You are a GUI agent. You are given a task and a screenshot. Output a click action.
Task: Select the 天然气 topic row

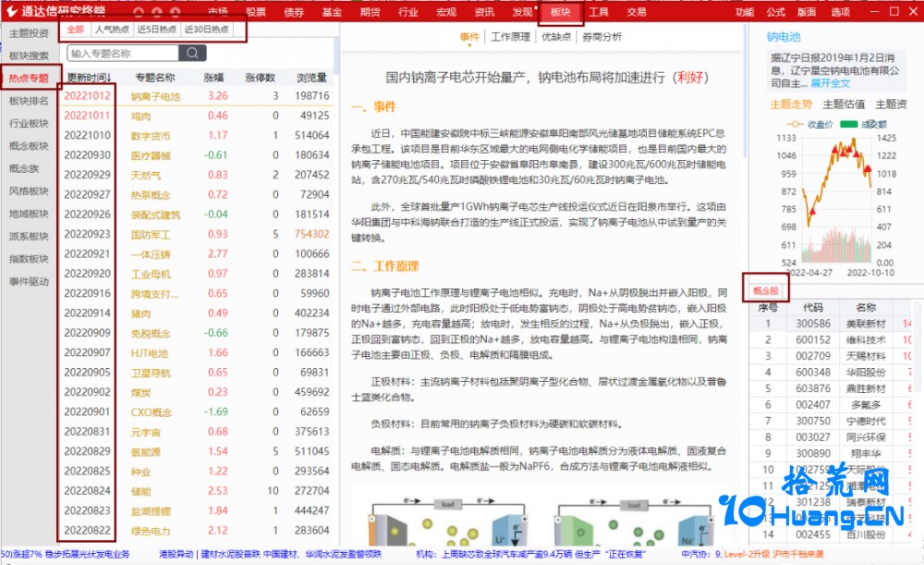[196, 175]
